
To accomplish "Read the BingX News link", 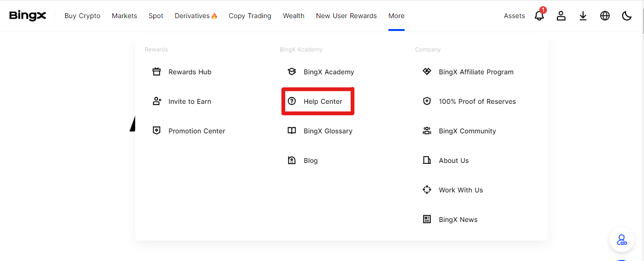I will pos(458,220).
